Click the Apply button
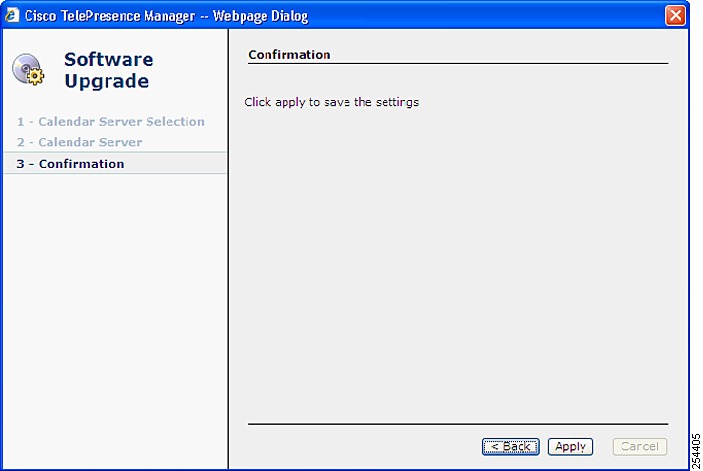703x471 pixels. [570, 446]
